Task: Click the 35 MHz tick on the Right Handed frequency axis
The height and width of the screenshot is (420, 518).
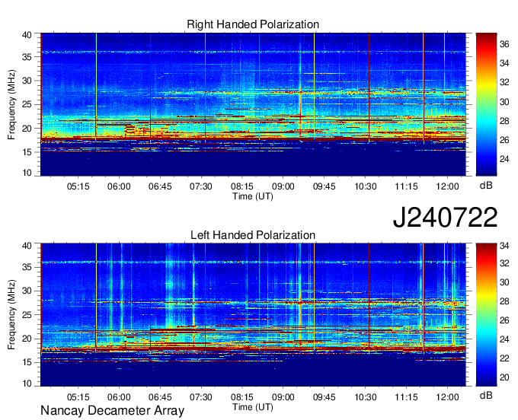Action: tap(27, 57)
